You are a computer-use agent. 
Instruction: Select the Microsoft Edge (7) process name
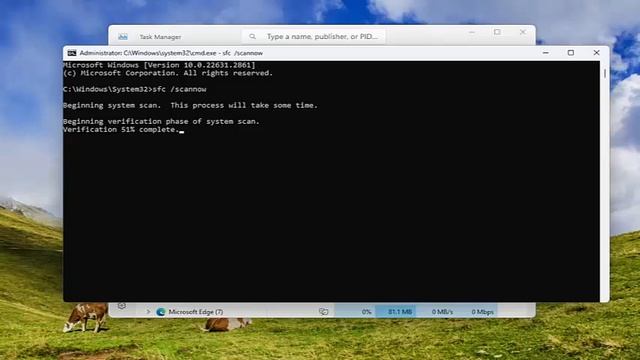(196, 312)
